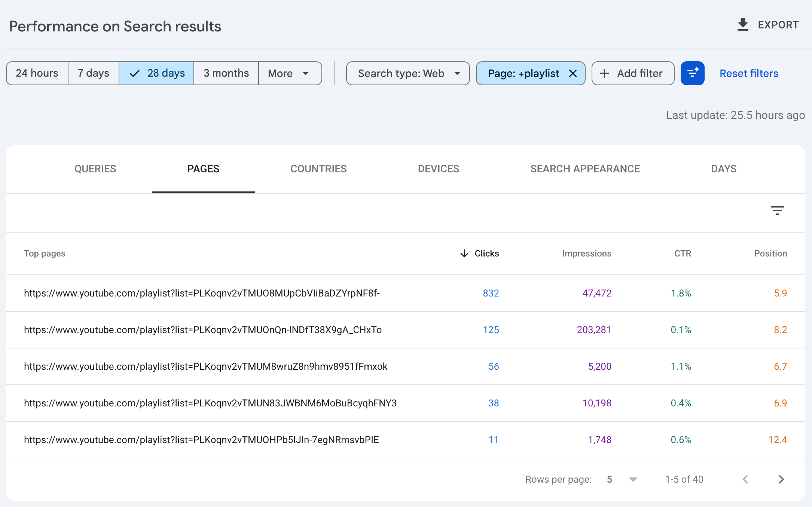Switch to the Days tab
Image resolution: width=812 pixels, height=507 pixels.
click(x=724, y=169)
